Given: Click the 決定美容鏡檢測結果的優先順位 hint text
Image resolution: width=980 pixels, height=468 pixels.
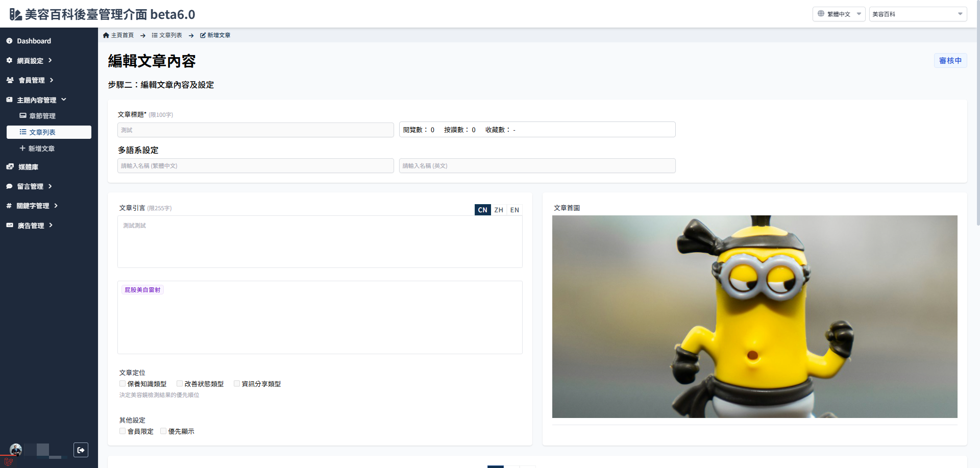Looking at the screenshot, I should tap(159, 395).
